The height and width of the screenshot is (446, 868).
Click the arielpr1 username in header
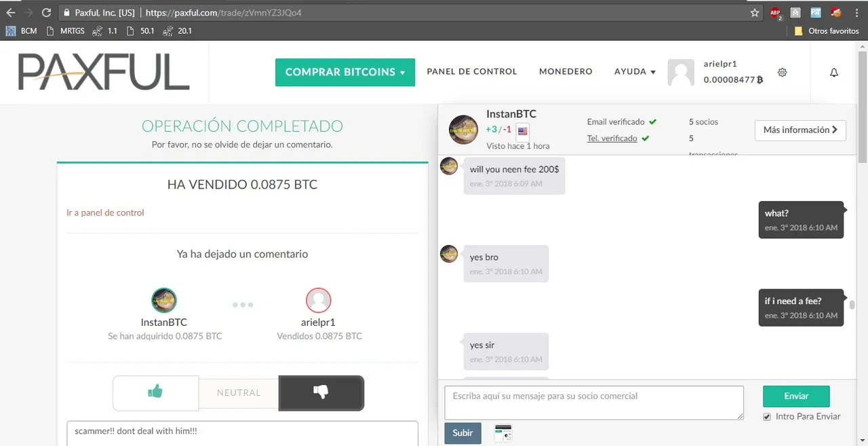coord(720,64)
